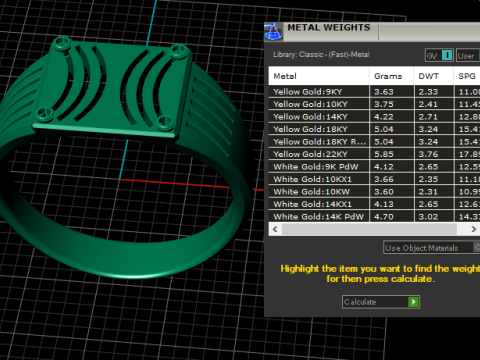Click DWT 2.65 in White Gold:9K PdW row
The height and width of the screenshot is (360, 480).
[428, 167]
